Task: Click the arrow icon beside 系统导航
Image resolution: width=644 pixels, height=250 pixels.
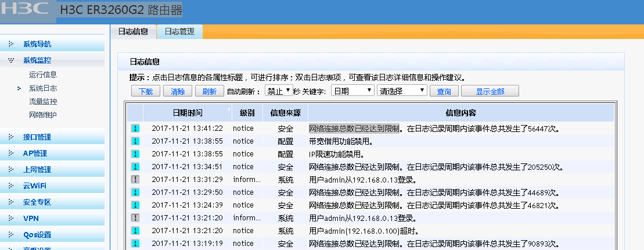Action: (11, 44)
